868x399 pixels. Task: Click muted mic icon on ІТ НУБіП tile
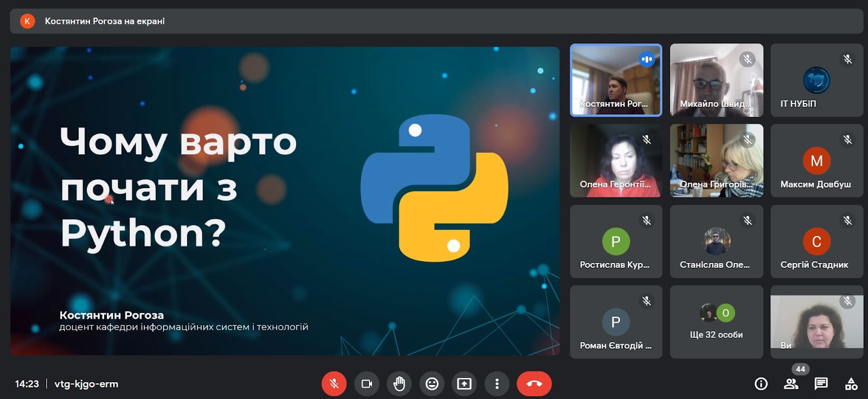pos(848,59)
